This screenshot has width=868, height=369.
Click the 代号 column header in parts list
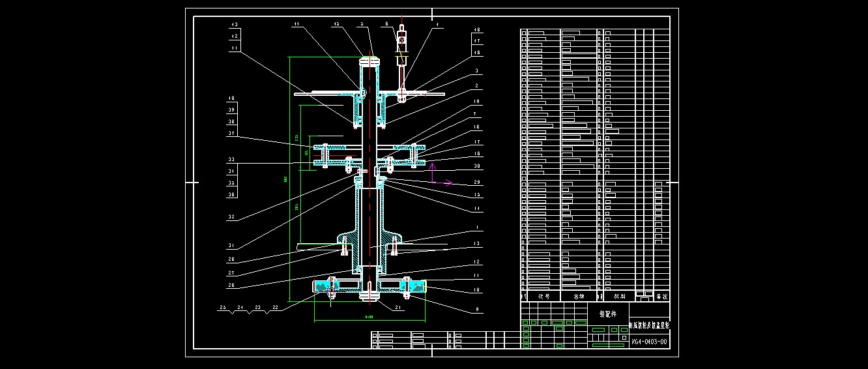click(543, 295)
